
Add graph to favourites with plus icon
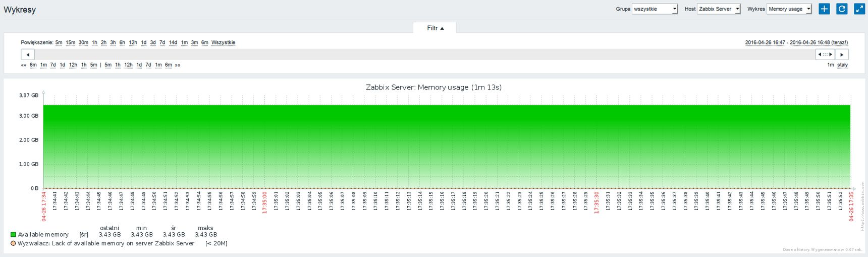(x=824, y=9)
